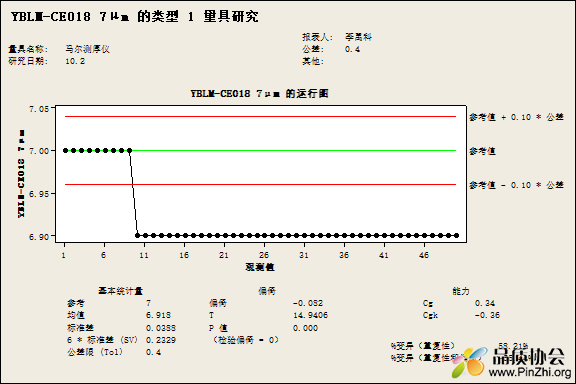Screen dimensions: 576x384
Task: Click the upper red tolerance limit line
Action: point(260,116)
